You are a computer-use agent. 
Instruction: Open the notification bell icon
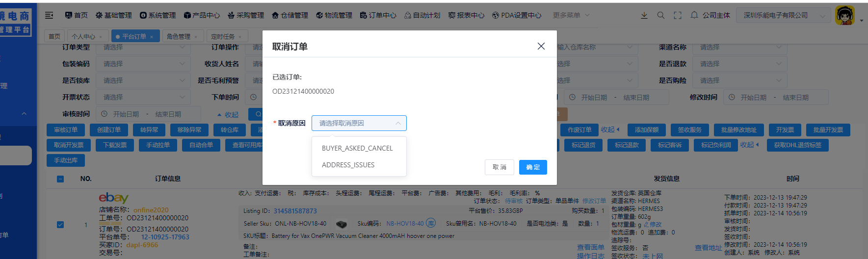pyautogui.click(x=694, y=15)
